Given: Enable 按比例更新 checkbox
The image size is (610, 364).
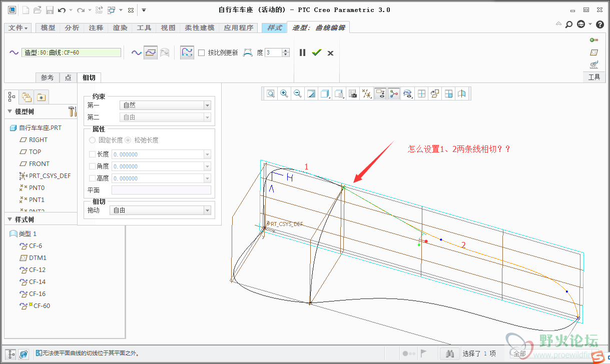Looking at the screenshot, I should coord(202,52).
